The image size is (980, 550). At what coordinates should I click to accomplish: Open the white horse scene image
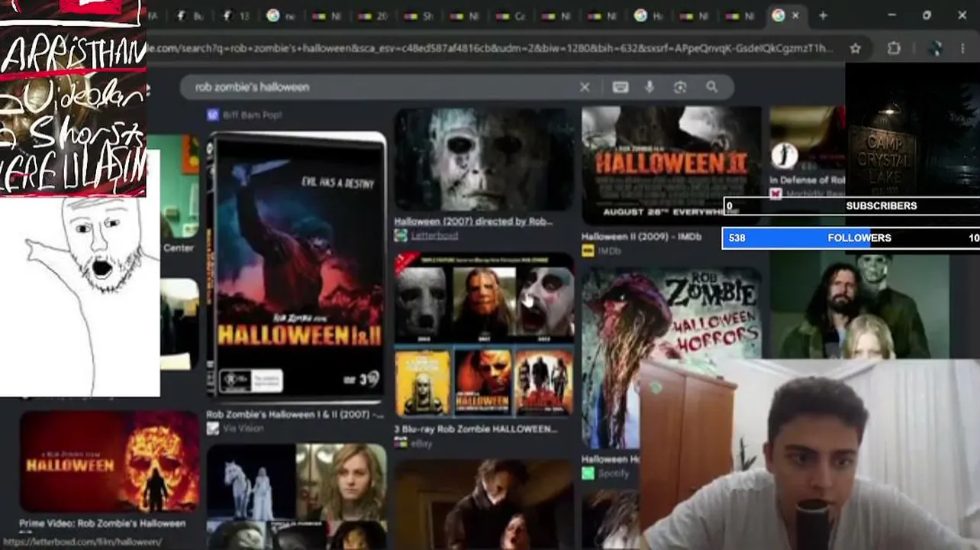click(x=251, y=484)
